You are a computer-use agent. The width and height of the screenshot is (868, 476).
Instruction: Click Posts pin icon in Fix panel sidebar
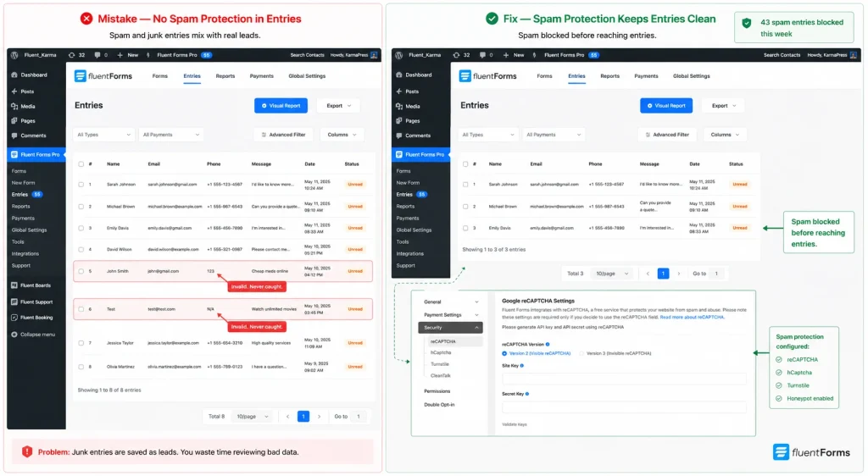click(399, 91)
